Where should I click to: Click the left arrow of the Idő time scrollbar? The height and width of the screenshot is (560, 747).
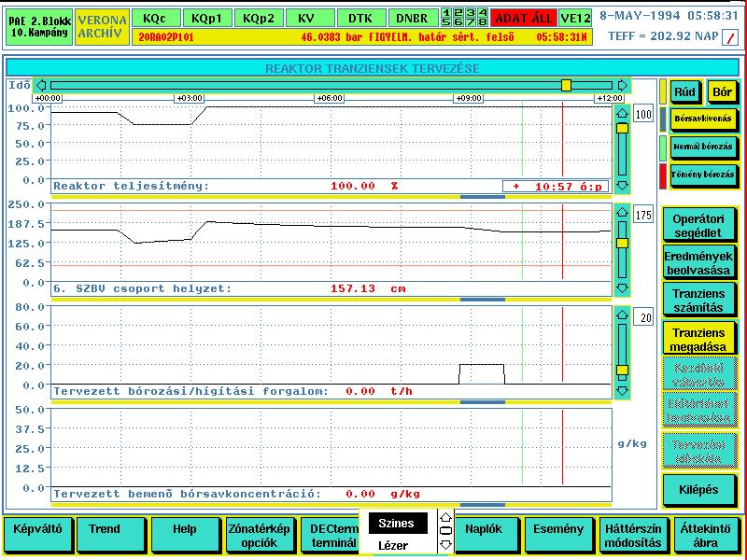[x=41, y=85]
